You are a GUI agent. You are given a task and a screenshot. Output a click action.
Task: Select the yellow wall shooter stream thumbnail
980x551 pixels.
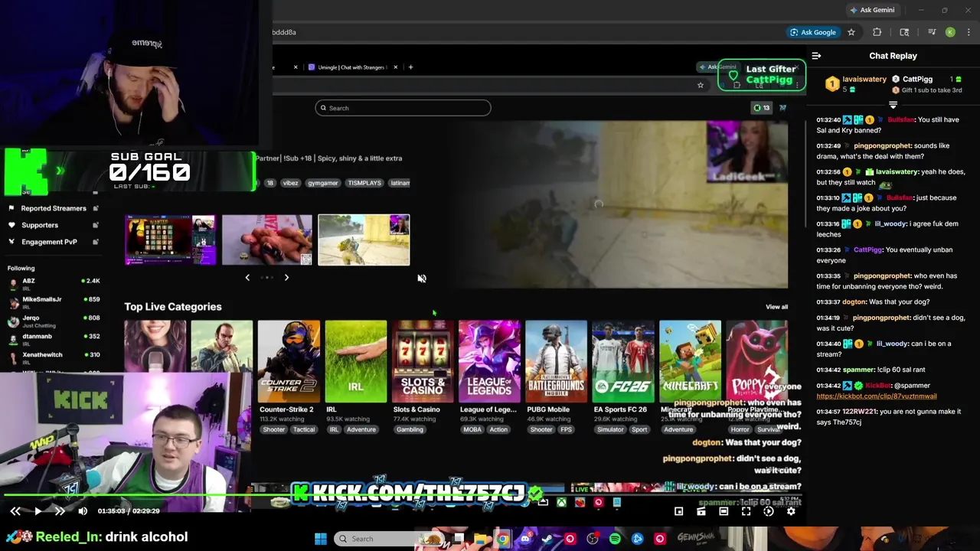[364, 240]
